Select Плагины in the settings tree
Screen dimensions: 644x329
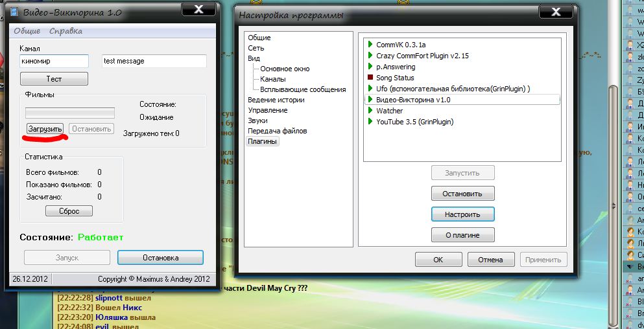(262, 141)
